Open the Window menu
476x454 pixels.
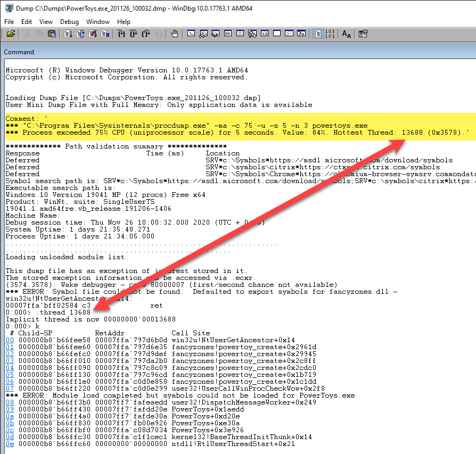(x=98, y=22)
